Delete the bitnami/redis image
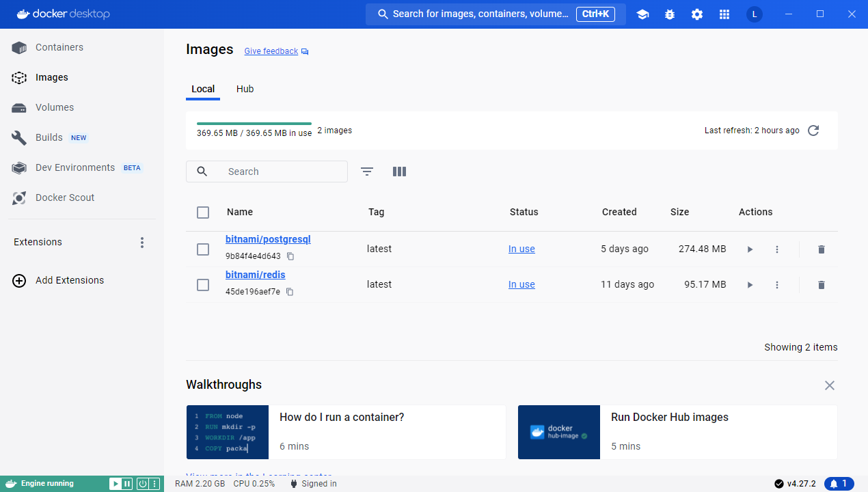Viewport: 868px width, 492px height. click(822, 285)
